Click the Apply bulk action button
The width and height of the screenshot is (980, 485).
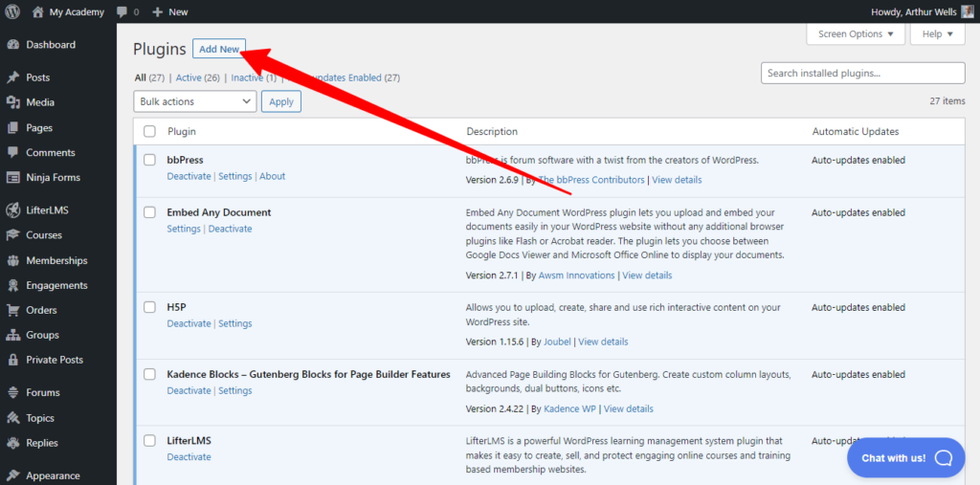281,101
